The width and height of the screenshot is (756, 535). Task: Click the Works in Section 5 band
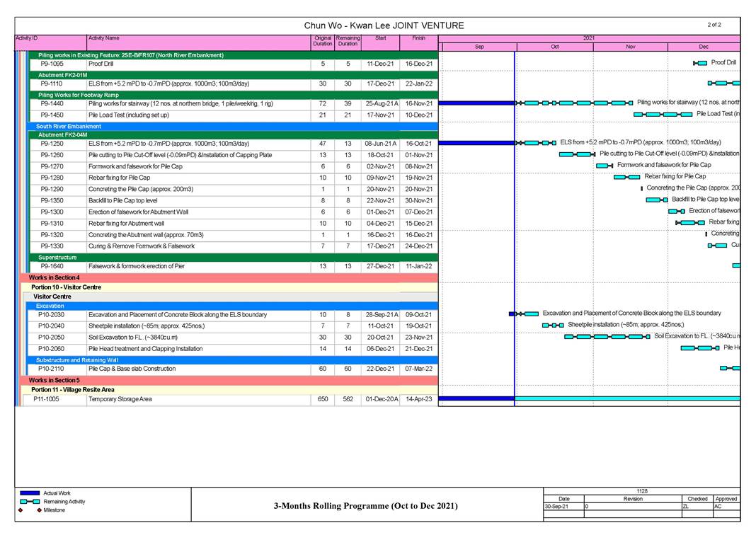click(x=229, y=380)
